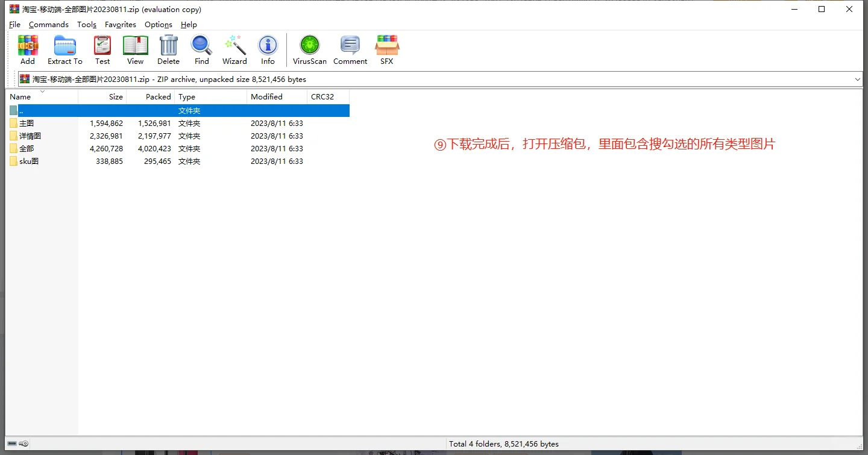The width and height of the screenshot is (868, 455).
Task: Click the sku图 folder icon
Action: point(14,162)
